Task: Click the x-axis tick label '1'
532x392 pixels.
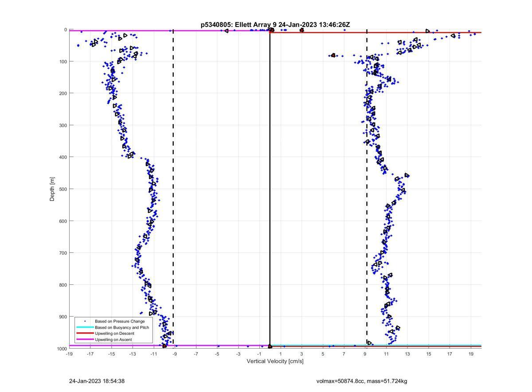Action: coord(281,354)
